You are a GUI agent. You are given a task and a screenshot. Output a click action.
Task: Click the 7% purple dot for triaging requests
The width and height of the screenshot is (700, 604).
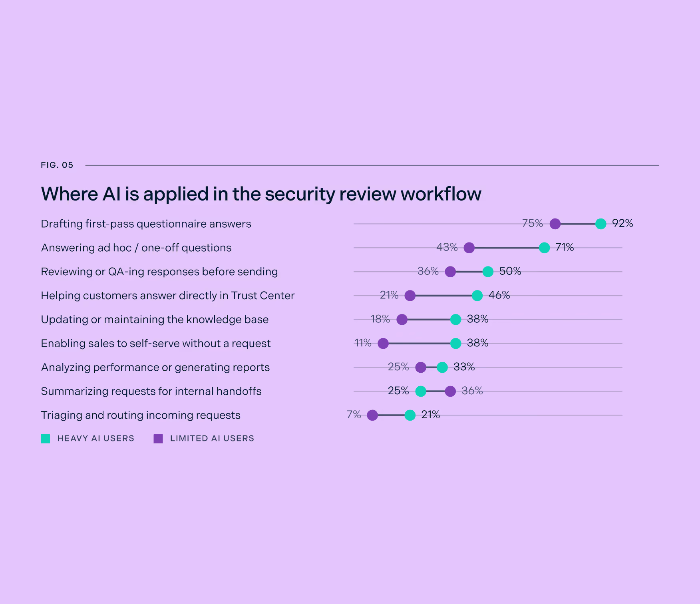coord(372,415)
